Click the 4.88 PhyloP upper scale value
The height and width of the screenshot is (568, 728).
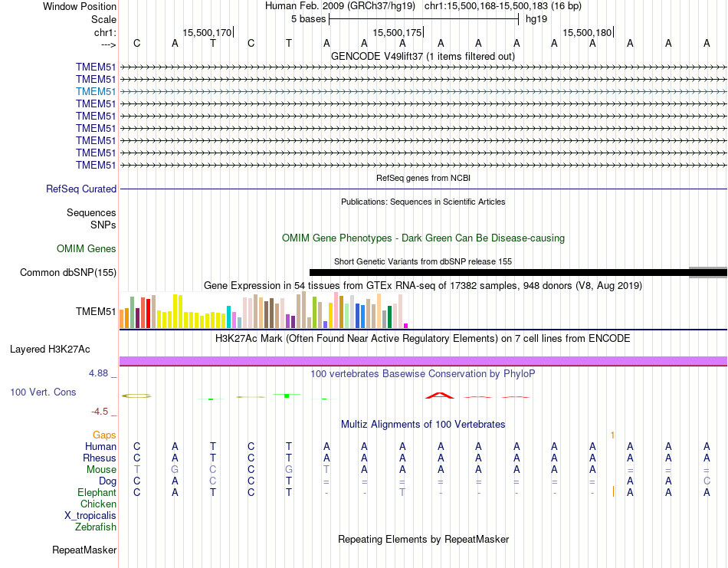click(98, 373)
